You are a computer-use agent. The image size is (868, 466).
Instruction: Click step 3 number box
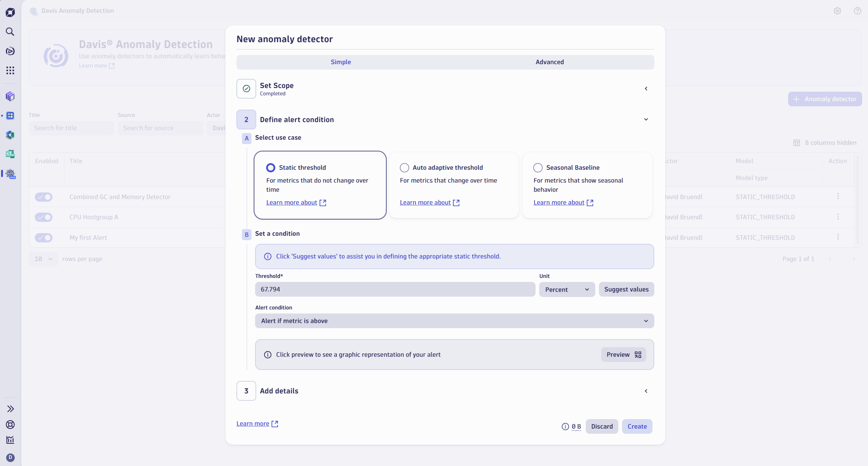pos(246,391)
